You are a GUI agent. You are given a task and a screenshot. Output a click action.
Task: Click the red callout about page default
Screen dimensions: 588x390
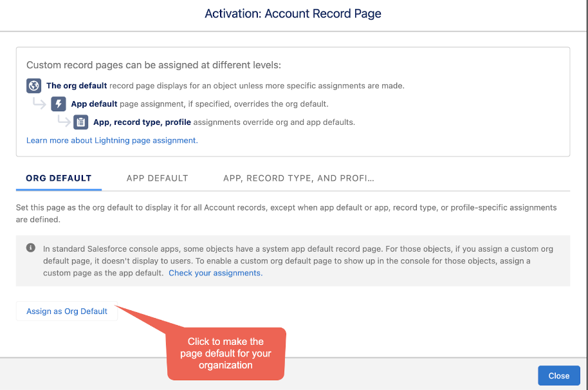(x=226, y=353)
